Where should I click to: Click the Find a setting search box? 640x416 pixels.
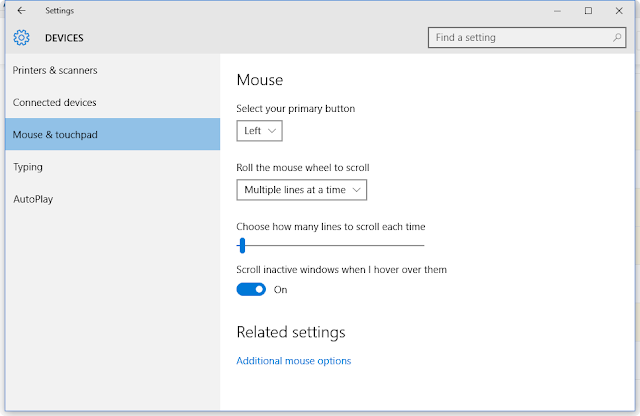pyautogui.click(x=520, y=38)
